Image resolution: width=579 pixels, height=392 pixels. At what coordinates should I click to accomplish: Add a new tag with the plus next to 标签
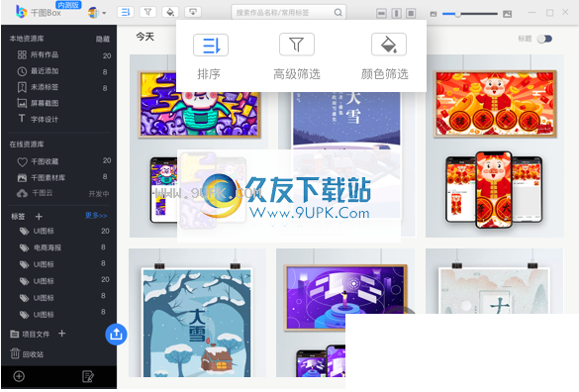[39, 216]
